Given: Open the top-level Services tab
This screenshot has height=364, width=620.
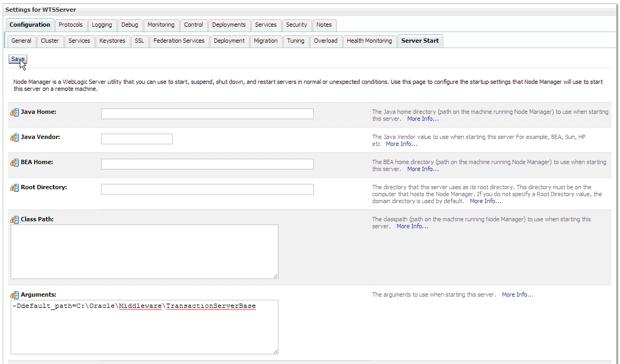Looking at the screenshot, I should point(266,25).
